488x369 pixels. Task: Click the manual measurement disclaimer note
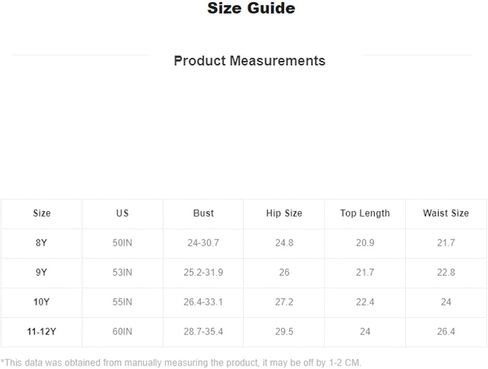click(x=181, y=363)
